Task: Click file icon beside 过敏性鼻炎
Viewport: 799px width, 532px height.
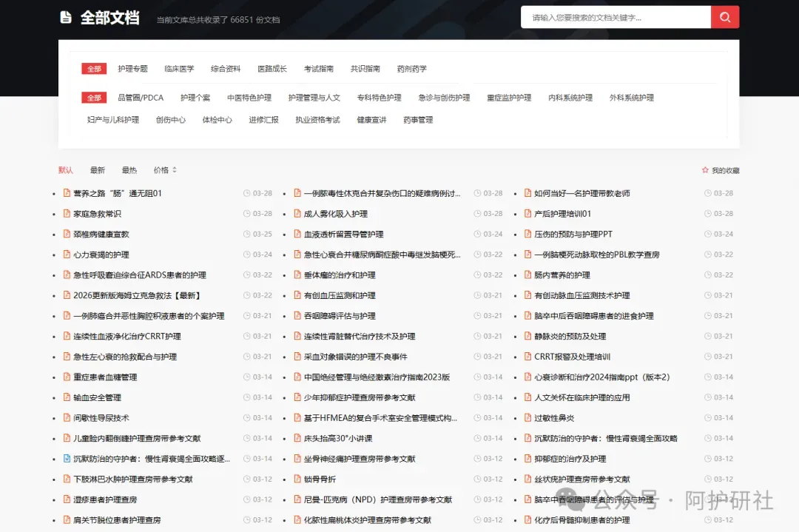Action: pos(528,417)
